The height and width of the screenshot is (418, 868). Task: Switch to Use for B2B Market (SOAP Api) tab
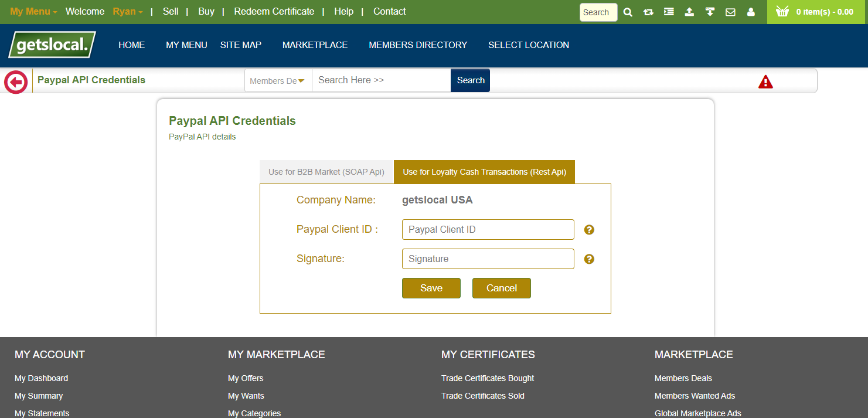(326, 172)
